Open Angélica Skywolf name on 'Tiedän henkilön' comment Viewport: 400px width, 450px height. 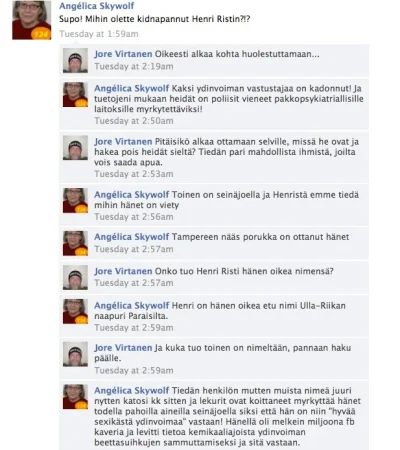[x=132, y=390]
